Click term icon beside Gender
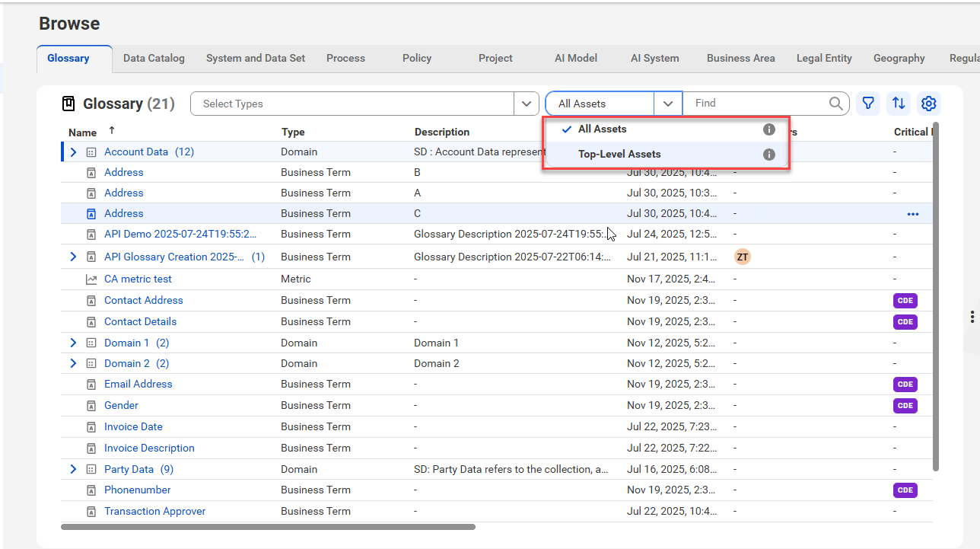Screen dimensions: 980x549 click(91, 406)
